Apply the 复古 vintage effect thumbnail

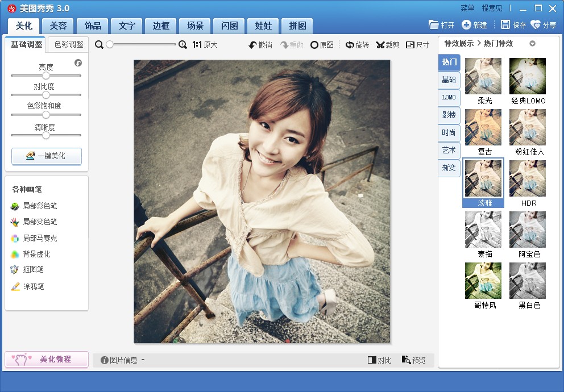[483, 127]
